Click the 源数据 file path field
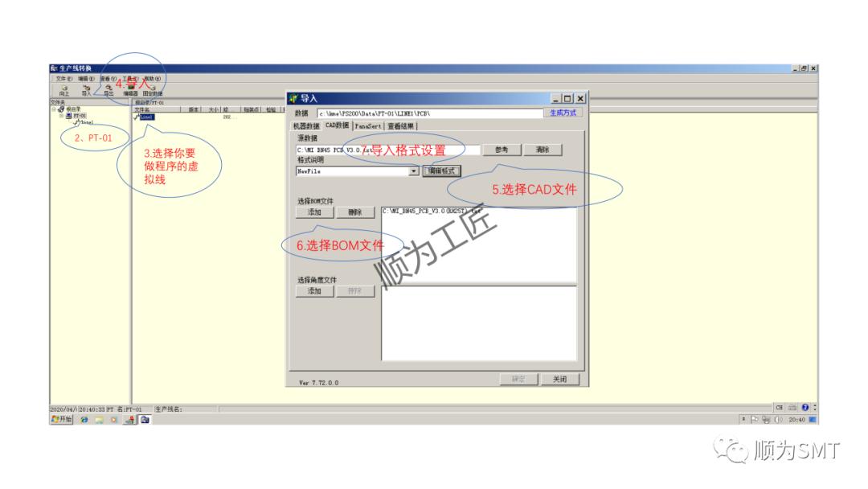The image size is (868, 489). coord(388,150)
